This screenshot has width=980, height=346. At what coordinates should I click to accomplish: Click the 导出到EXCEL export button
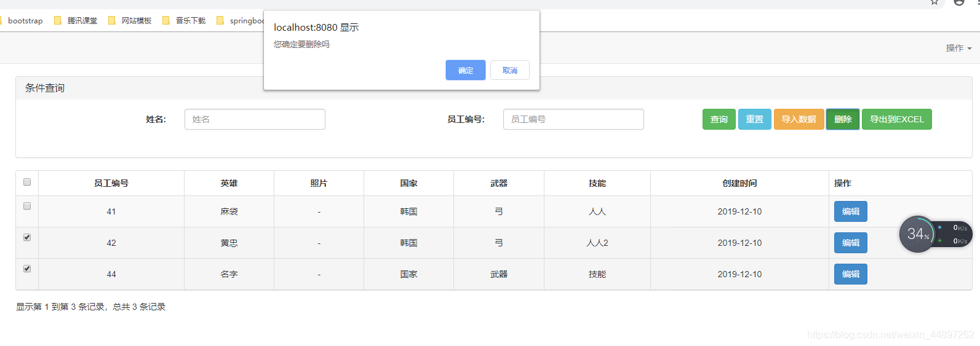(897, 119)
